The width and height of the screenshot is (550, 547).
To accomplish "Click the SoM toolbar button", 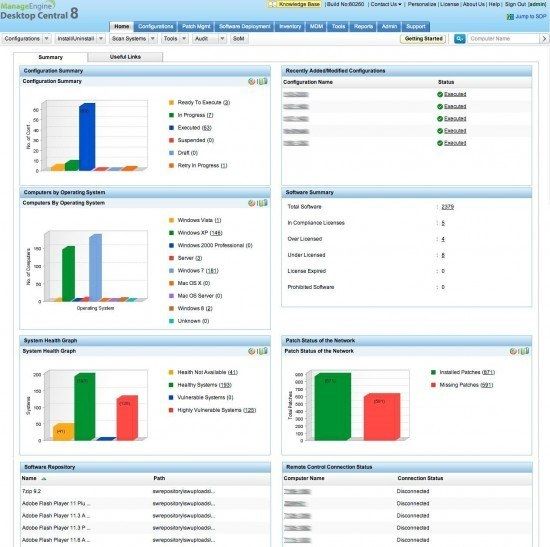I will point(239,39).
